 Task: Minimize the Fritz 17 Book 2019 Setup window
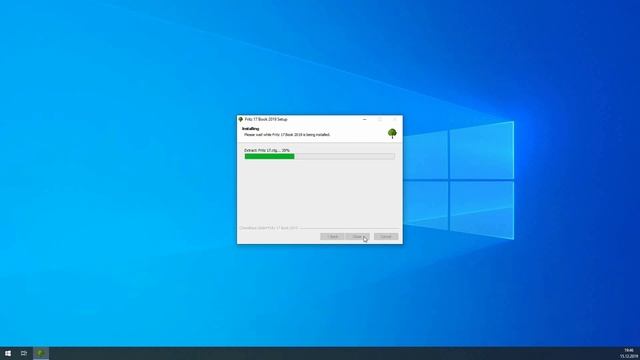(x=364, y=119)
